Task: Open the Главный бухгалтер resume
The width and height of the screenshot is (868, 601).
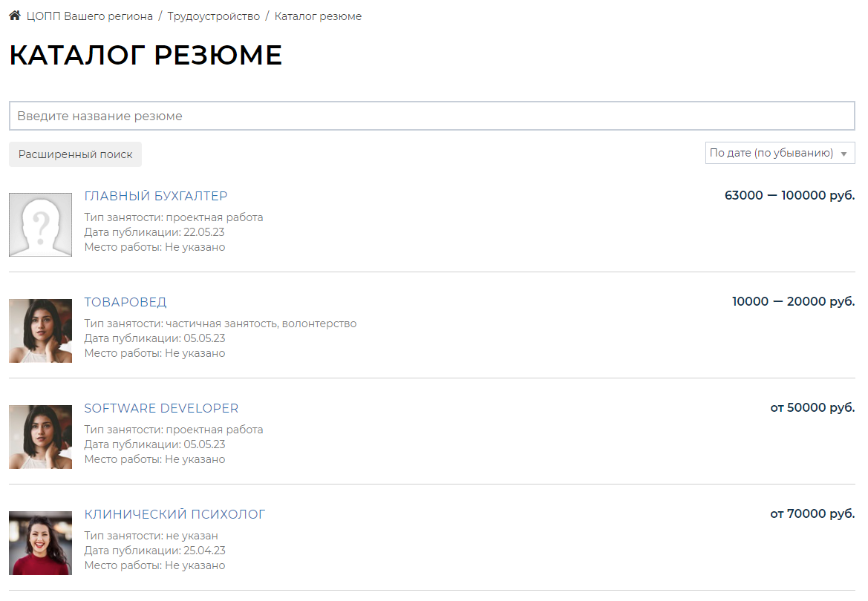Action: point(156,196)
